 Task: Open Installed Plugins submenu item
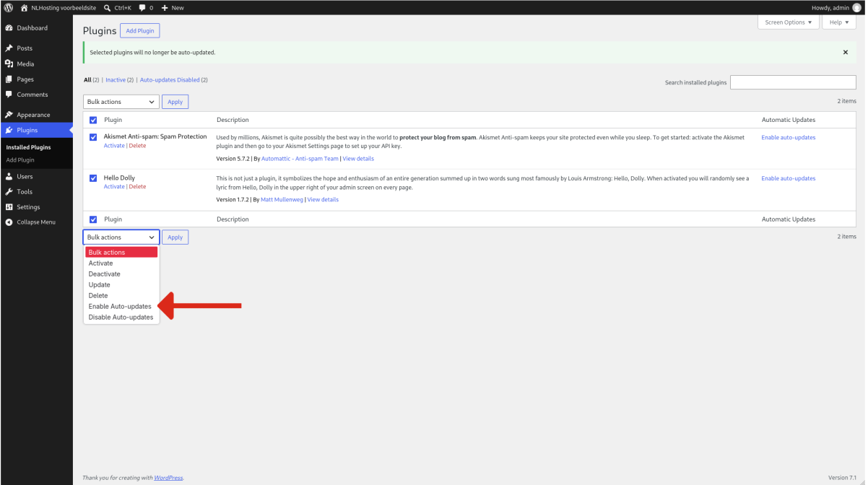pyautogui.click(x=29, y=147)
